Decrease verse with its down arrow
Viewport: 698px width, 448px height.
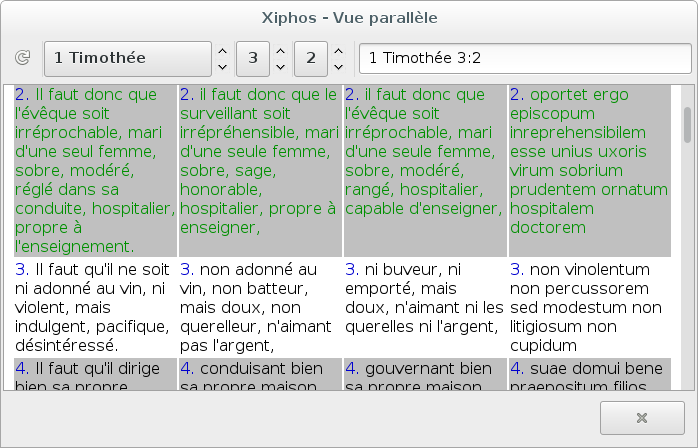tap(338, 67)
